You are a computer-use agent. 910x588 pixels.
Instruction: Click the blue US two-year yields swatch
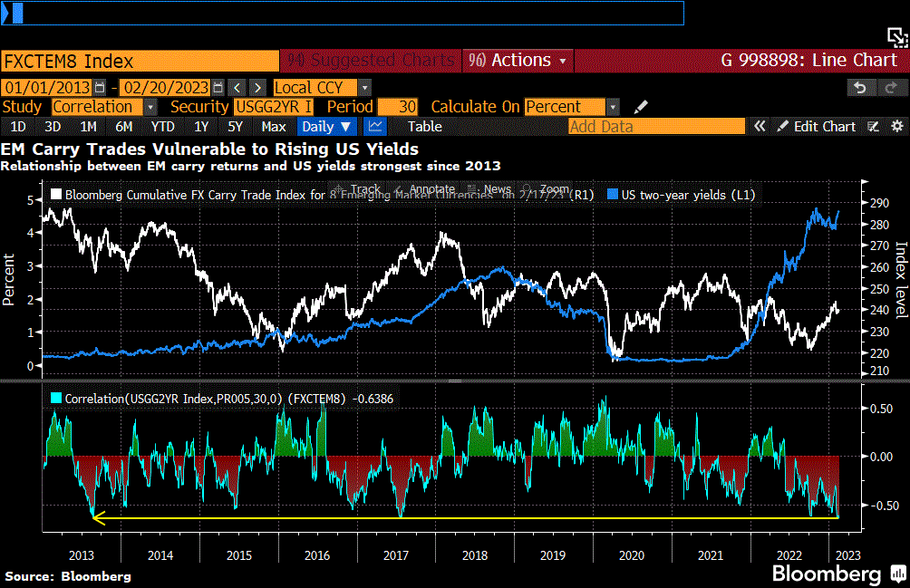coord(613,194)
